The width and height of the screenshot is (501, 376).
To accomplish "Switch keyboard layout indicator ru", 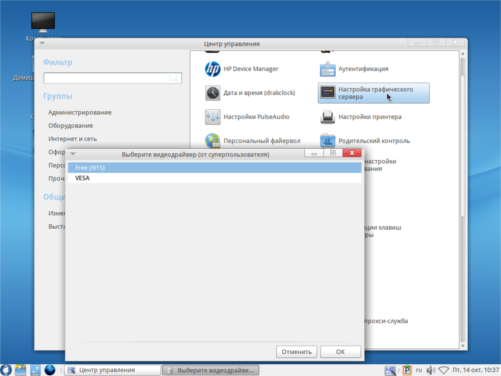I will [419, 370].
